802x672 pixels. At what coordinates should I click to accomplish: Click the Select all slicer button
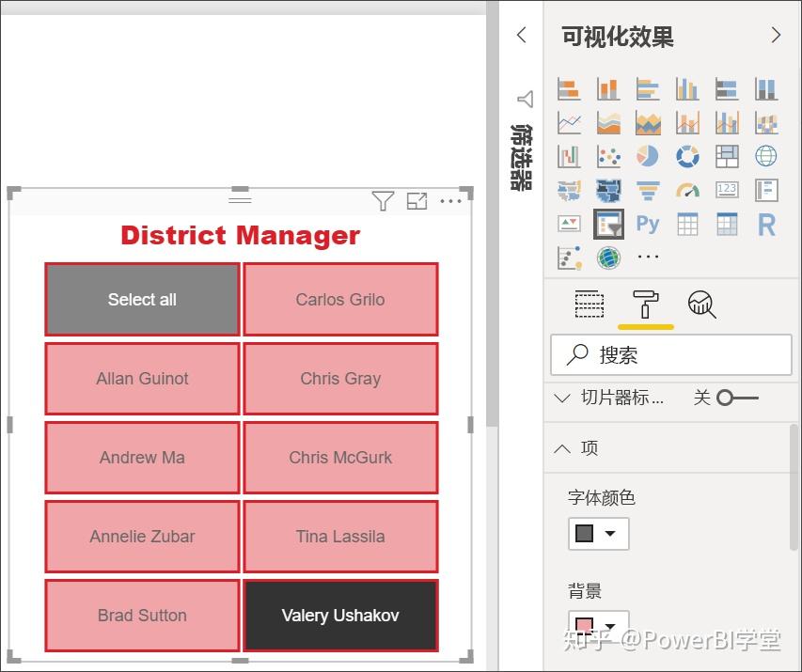pos(142,299)
